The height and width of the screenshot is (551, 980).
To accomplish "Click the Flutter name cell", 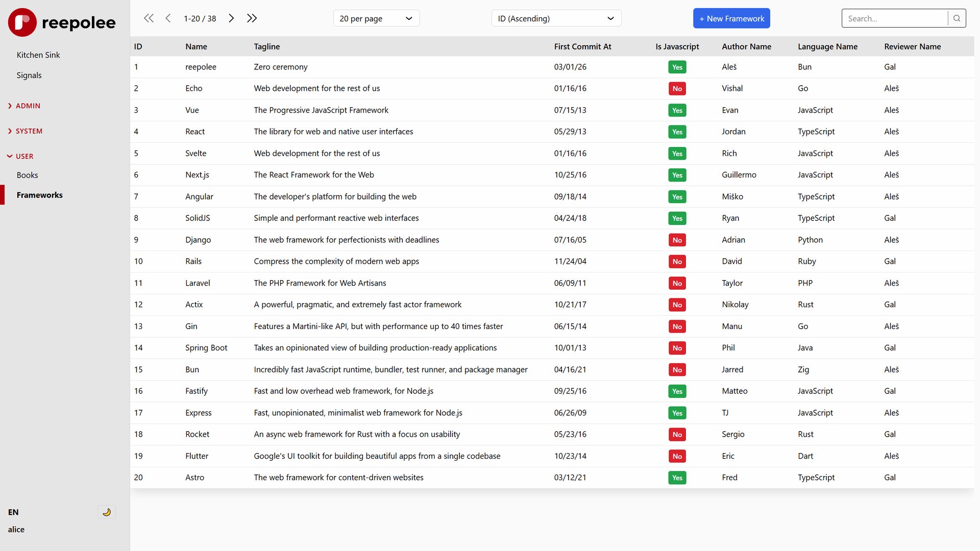I will [197, 456].
